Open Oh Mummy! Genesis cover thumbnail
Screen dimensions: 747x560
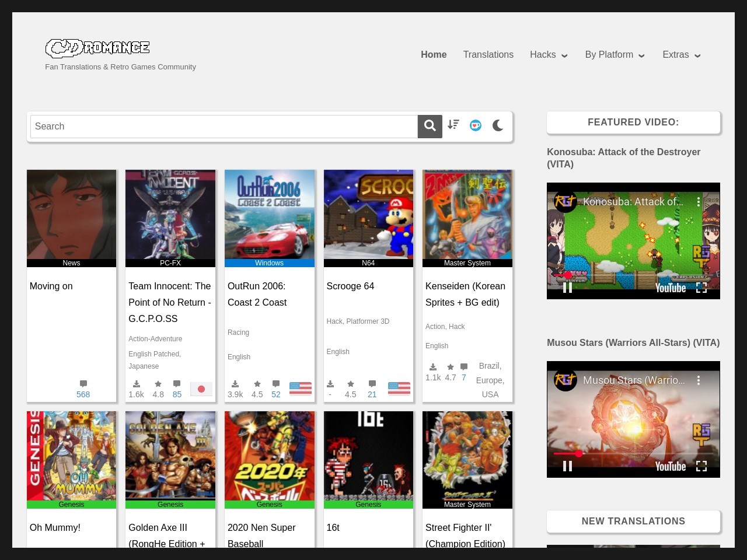[71, 456]
